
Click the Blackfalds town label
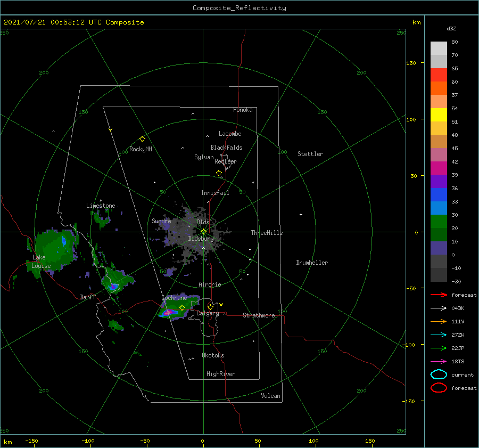point(226,148)
